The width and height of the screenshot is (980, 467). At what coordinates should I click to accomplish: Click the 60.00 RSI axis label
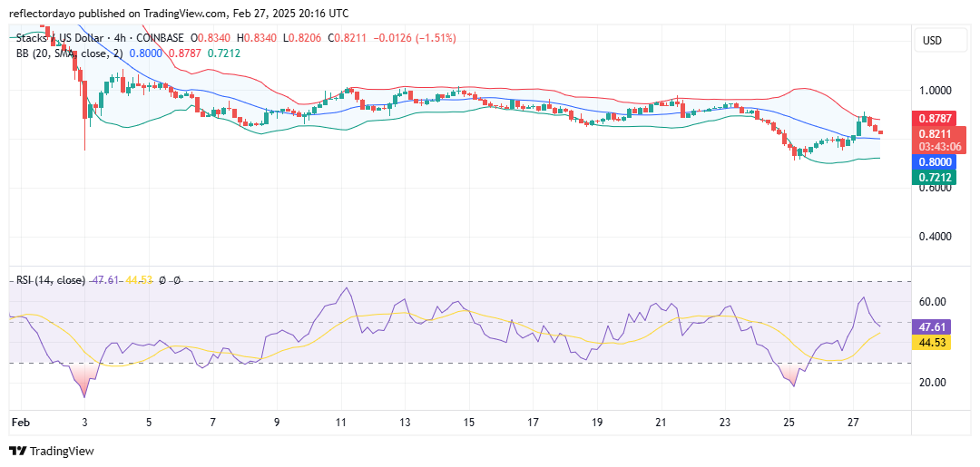click(x=933, y=302)
